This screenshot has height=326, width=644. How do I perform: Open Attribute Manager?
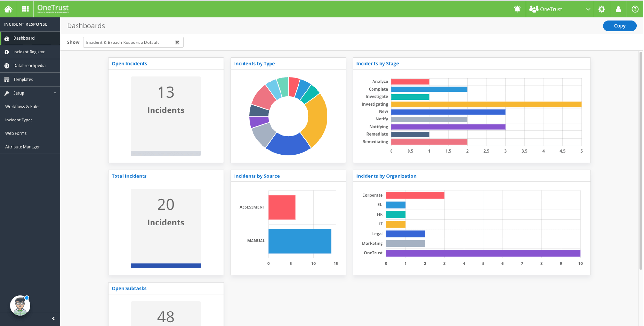(23, 147)
